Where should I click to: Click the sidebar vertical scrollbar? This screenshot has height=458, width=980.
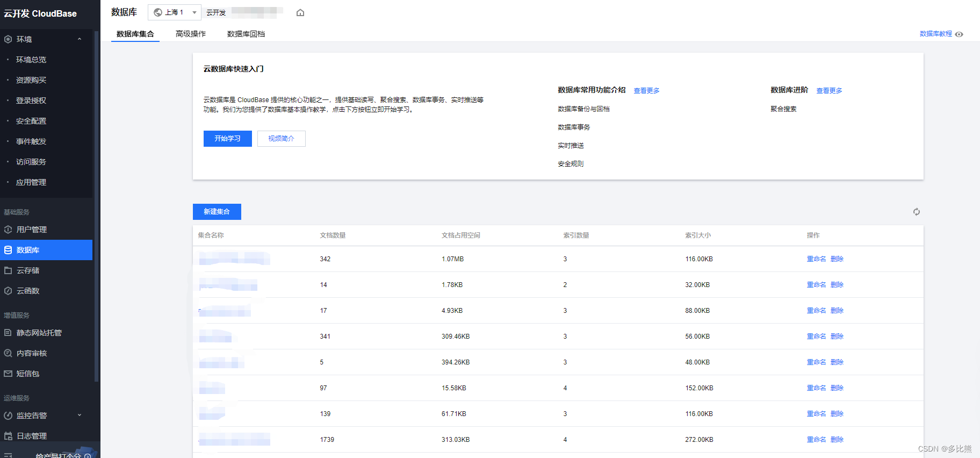[x=96, y=207]
